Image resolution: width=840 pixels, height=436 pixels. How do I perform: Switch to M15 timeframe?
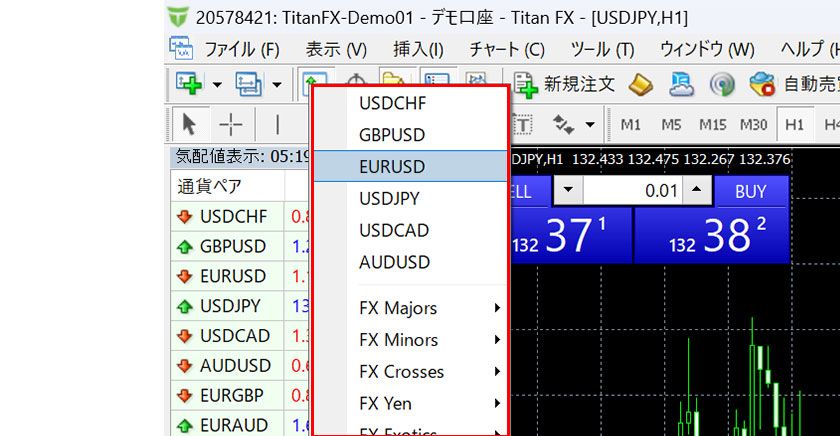[x=712, y=125]
